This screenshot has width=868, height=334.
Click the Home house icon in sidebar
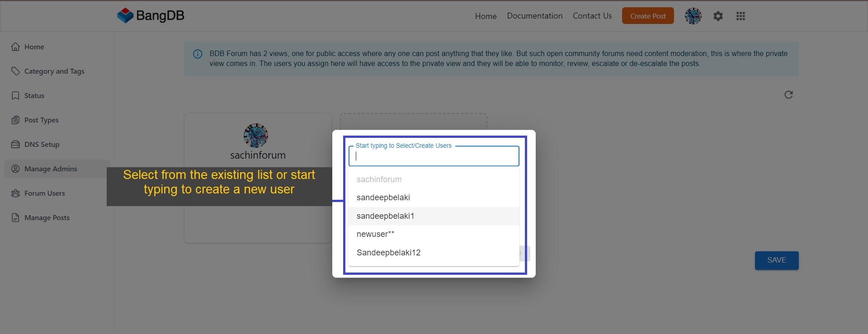[15, 47]
